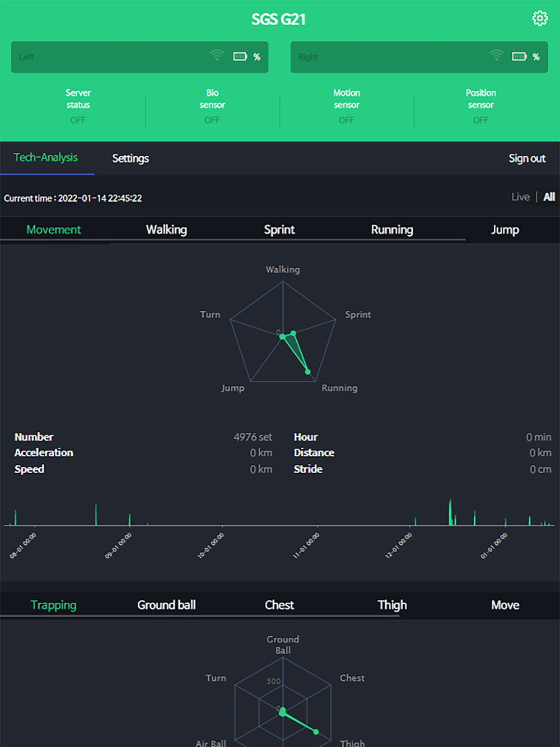Viewport: 560px width, 747px height.
Task: Switch view to Live mode
Action: coord(520,197)
